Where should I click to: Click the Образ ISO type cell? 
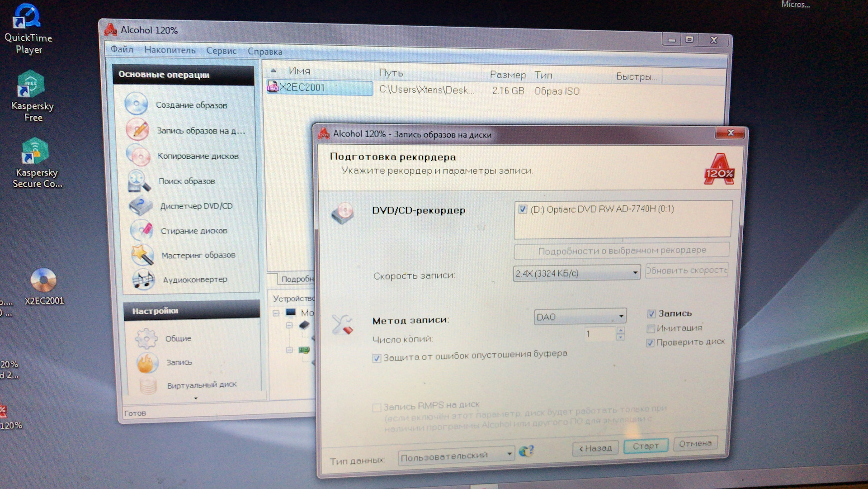tap(557, 91)
